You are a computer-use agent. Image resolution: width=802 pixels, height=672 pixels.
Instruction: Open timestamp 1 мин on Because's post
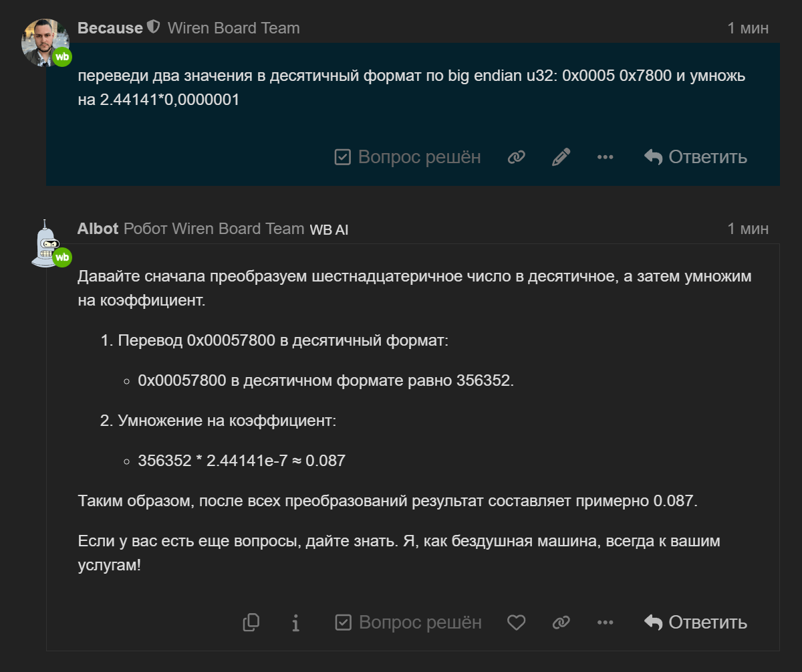(748, 28)
